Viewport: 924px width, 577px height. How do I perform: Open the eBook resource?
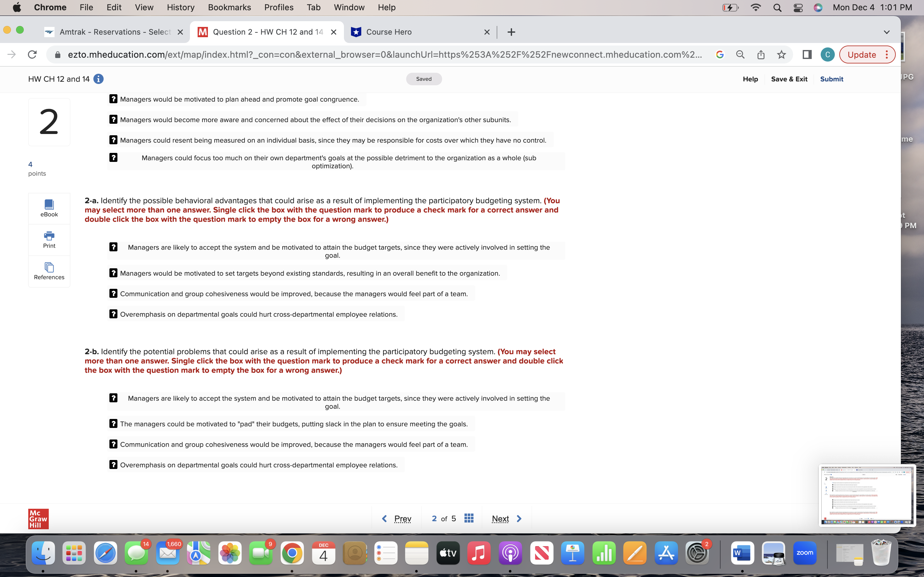(49, 208)
